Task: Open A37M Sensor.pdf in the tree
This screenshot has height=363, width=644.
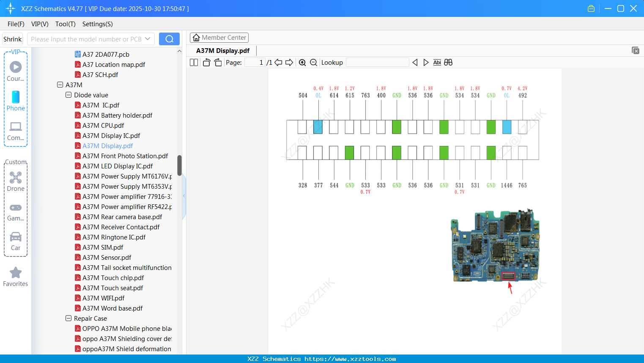Action: coord(107,257)
